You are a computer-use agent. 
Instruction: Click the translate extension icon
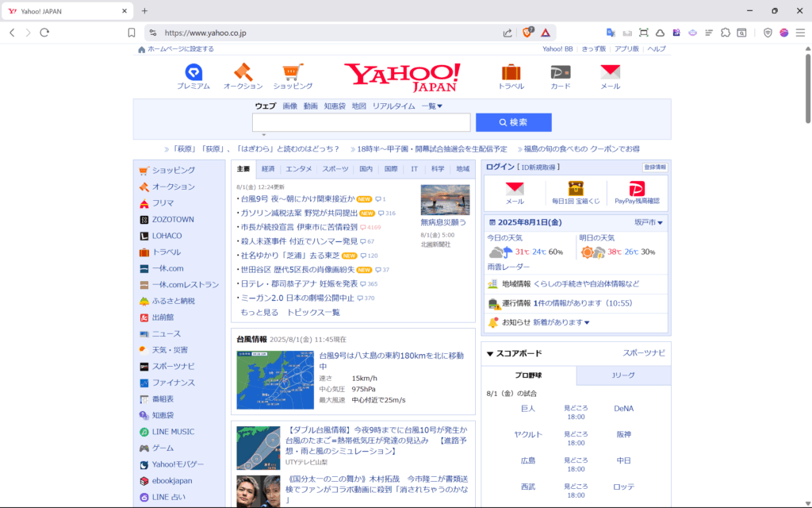click(x=611, y=33)
